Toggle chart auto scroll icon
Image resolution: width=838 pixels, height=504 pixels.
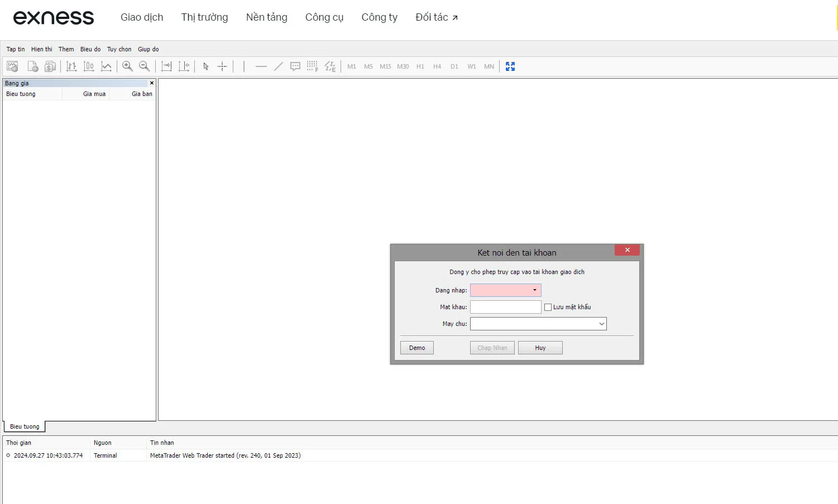click(x=166, y=66)
